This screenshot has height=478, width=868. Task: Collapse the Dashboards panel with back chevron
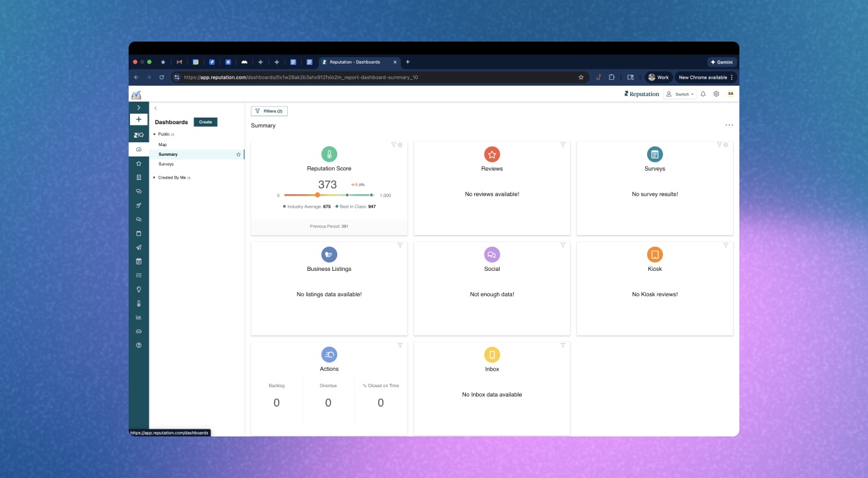pyautogui.click(x=155, y=108)
